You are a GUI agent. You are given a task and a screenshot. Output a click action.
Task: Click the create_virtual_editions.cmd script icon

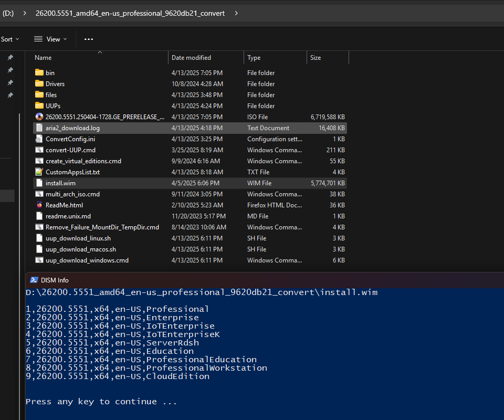click(39, 161)
